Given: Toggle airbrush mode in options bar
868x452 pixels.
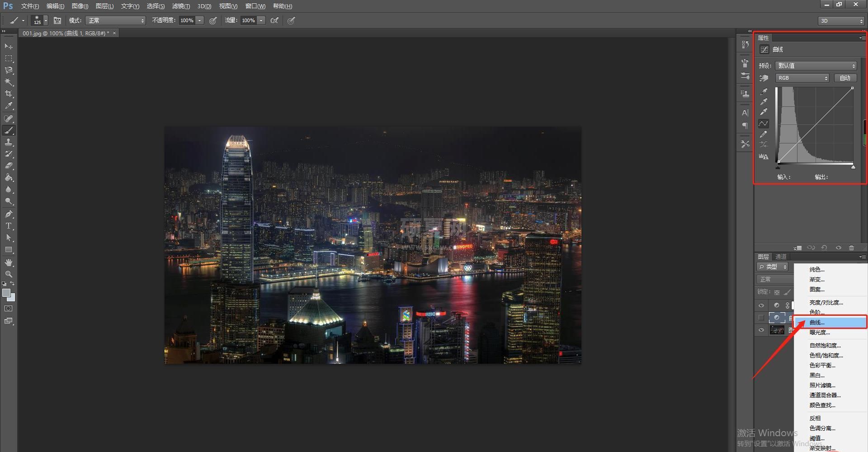Looking at the screenshot, I should (274, 20).
